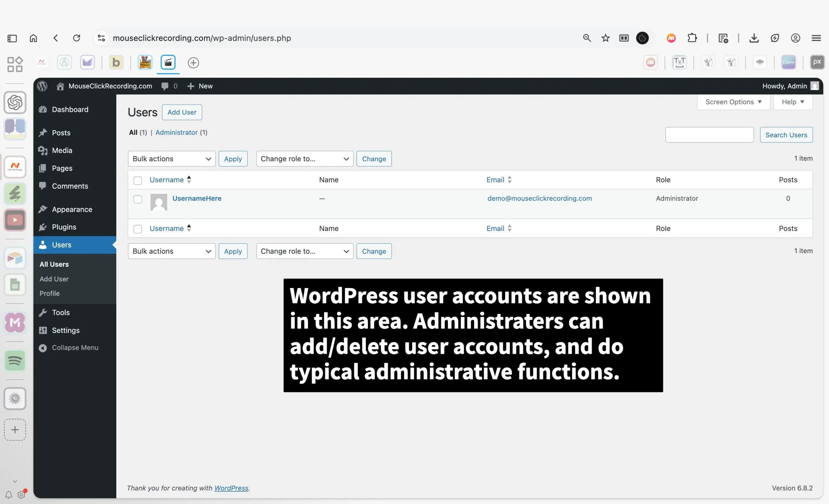Open the comments bubble icon in admin bar
Image resolution: width=829 pixels, height=504 pixels.
tap(165, 86)
